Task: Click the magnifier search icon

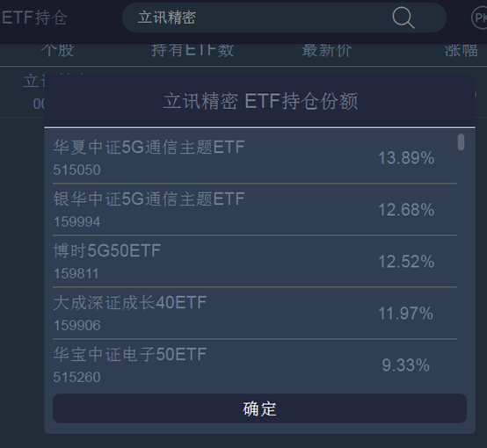Action: (403, 18)
